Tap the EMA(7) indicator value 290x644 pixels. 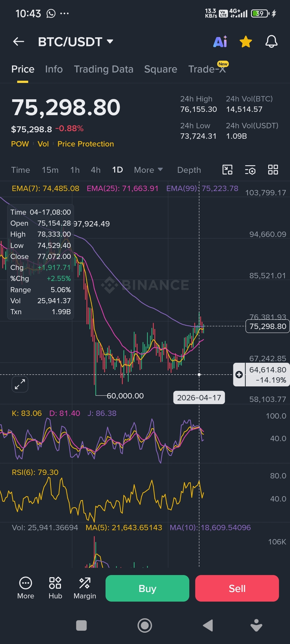[46, 188]
